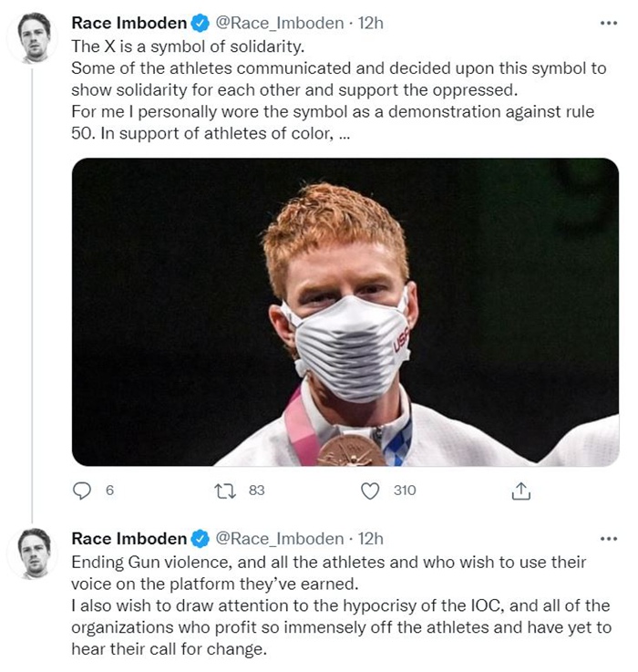
Task: Open the @Race_Imboden handle in first tweet
Action: click(280, 23)
